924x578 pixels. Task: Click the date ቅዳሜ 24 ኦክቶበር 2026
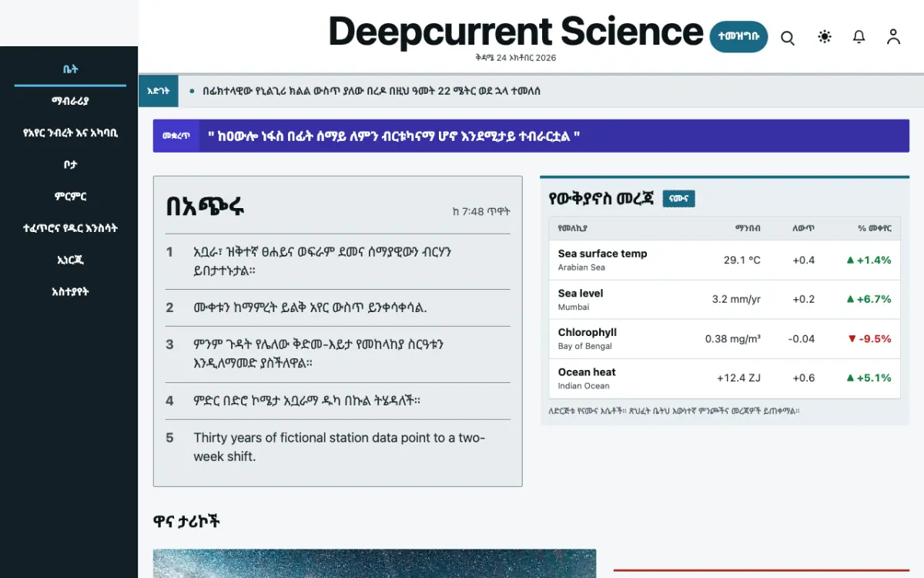[516, 58]
